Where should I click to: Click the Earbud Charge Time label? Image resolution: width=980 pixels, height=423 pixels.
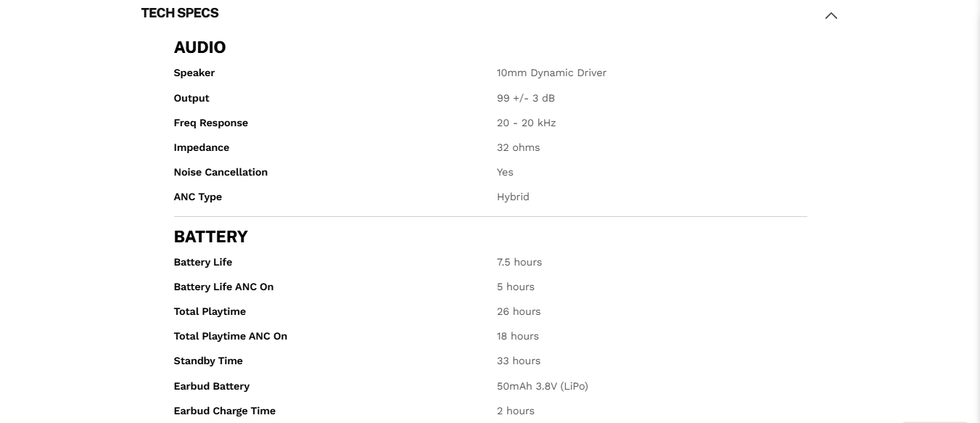tap(225, 411)
